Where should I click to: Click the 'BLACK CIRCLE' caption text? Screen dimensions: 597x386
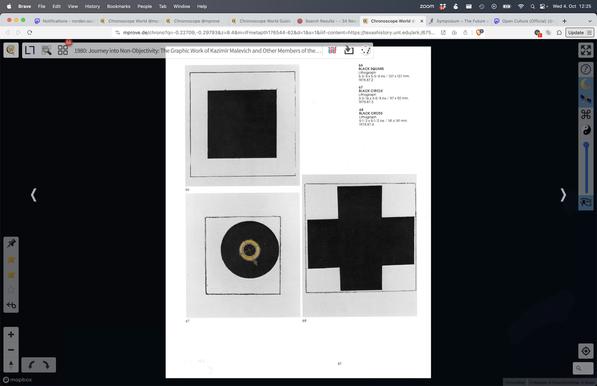370,91
